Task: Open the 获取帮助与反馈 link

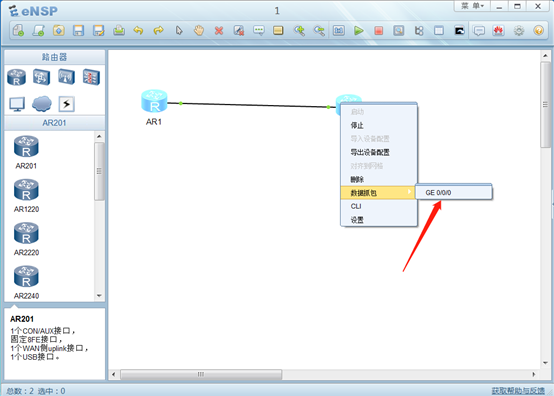Action: [518, 391]
